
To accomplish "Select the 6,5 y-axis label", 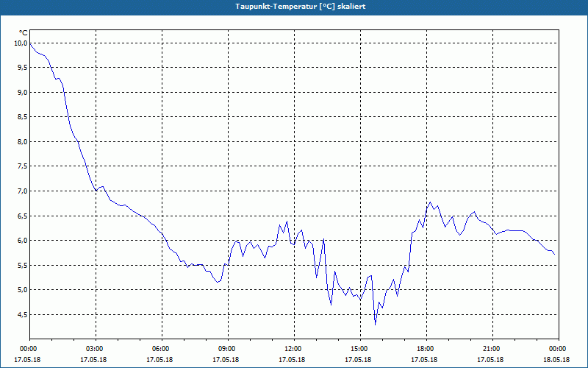I will point(23,216).
